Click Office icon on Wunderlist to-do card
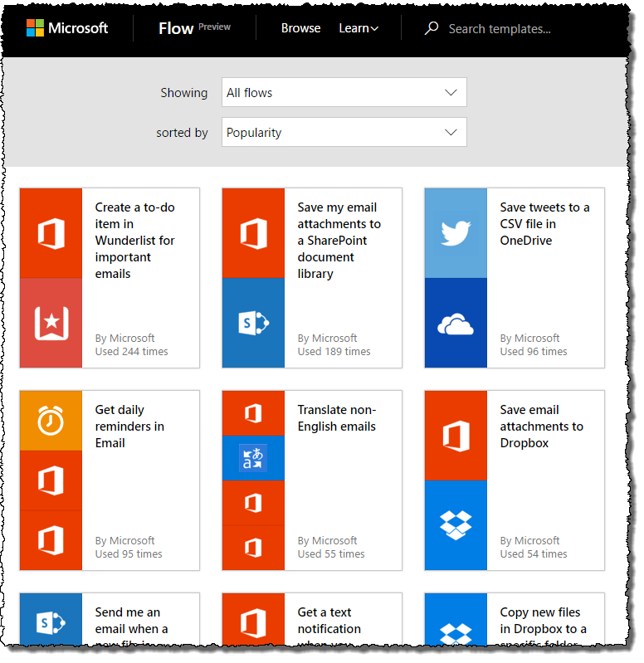 [x=51, y=233]
